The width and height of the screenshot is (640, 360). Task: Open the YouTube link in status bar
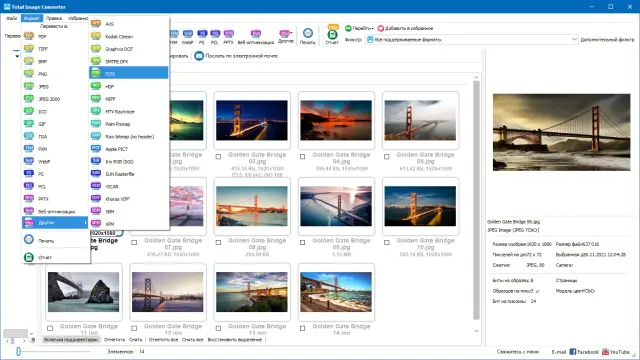616,352
